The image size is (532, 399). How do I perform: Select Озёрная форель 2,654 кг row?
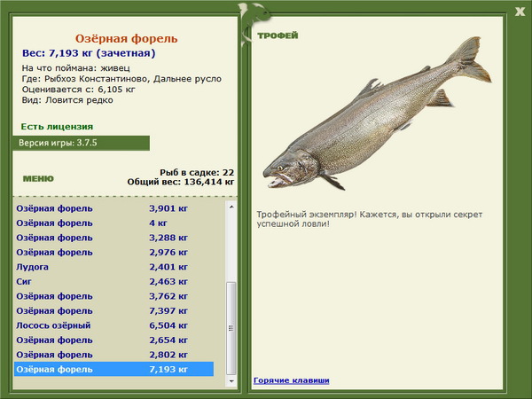(x=114, y=340)
